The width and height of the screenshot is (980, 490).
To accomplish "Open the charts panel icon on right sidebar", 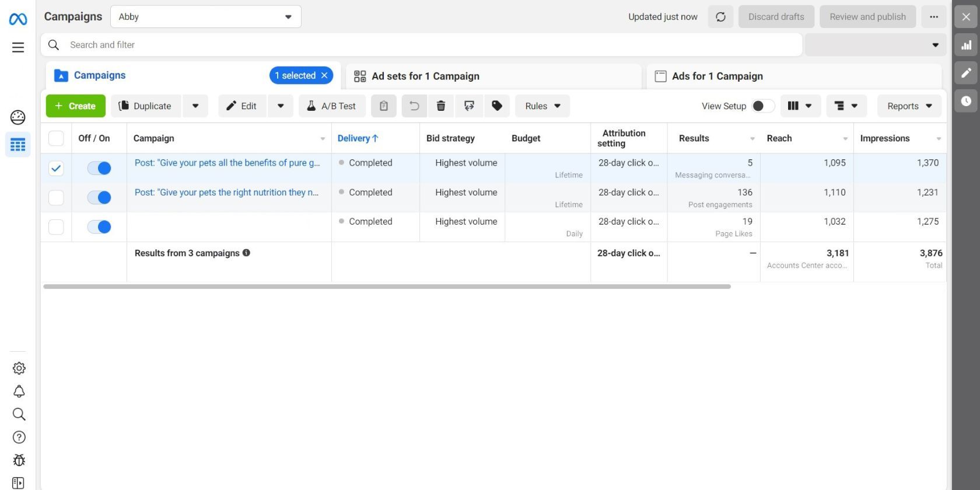I will coord(966,45).
